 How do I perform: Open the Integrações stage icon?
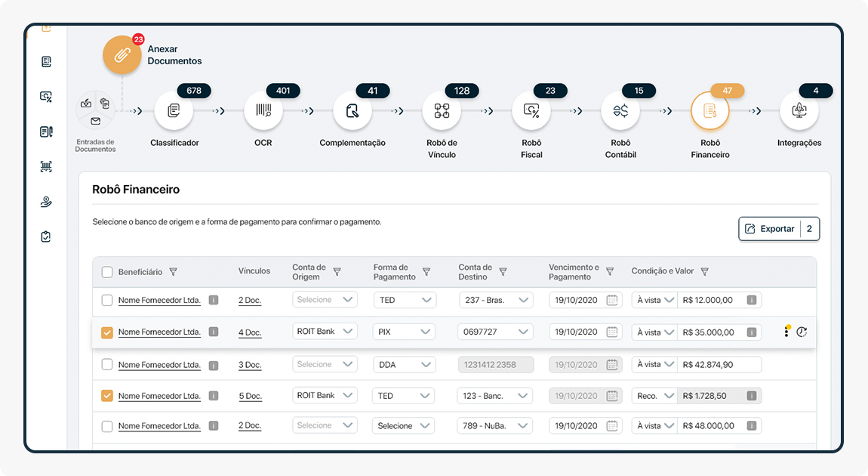pos(799,111)
